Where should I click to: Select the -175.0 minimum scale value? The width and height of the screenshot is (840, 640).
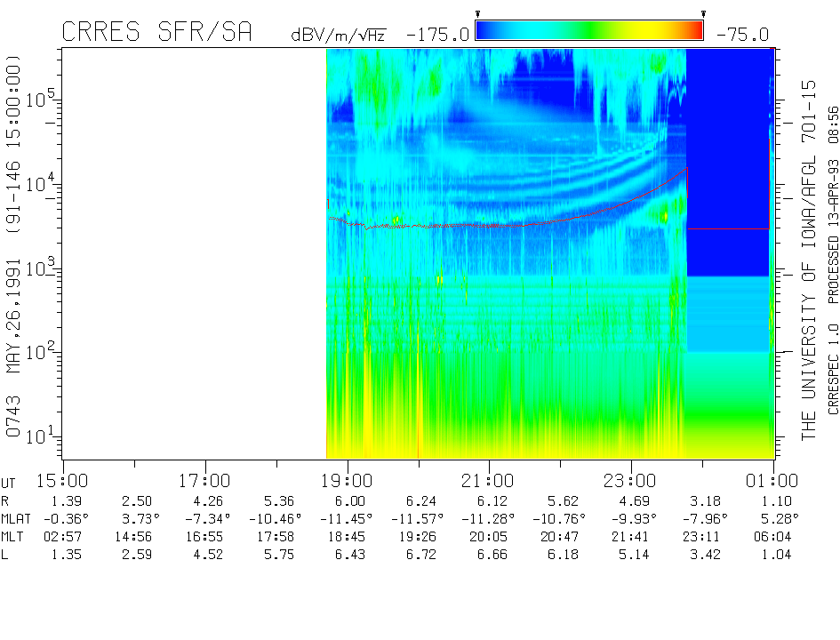[x=437, y=35]
